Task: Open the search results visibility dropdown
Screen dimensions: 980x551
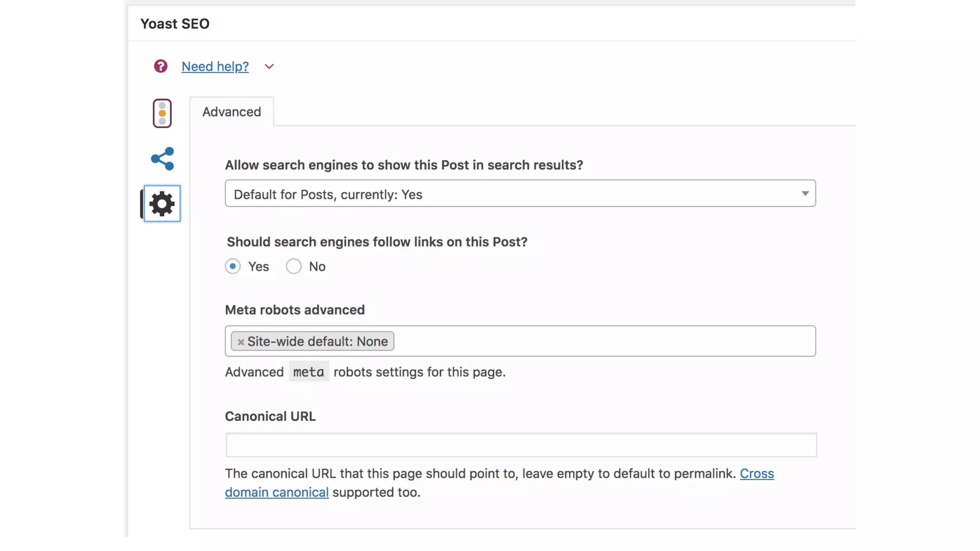Action: click(512, 194)
